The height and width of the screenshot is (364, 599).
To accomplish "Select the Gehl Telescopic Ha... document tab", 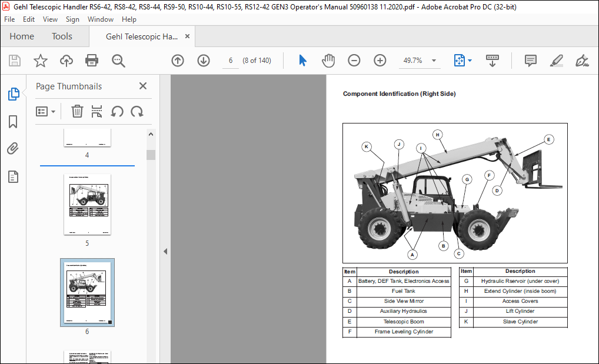I will [x=142, y=36].
